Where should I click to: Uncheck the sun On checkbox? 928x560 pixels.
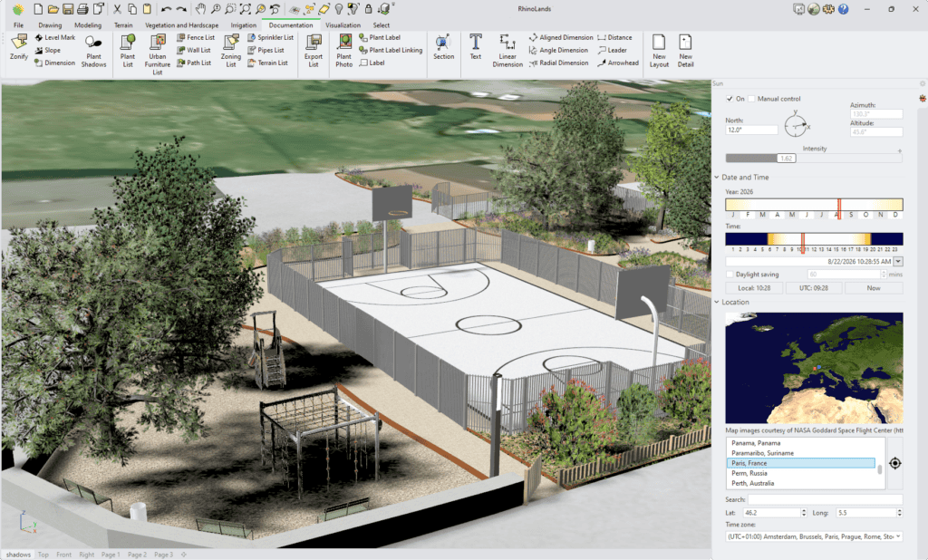(730, 99)
